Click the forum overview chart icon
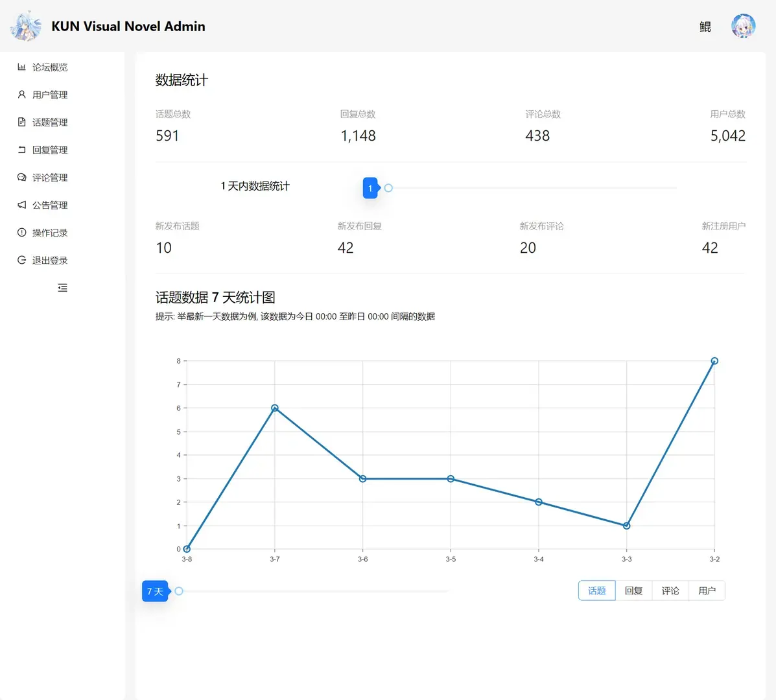Viewport: 776px width, 700px height. coord(21,67)
